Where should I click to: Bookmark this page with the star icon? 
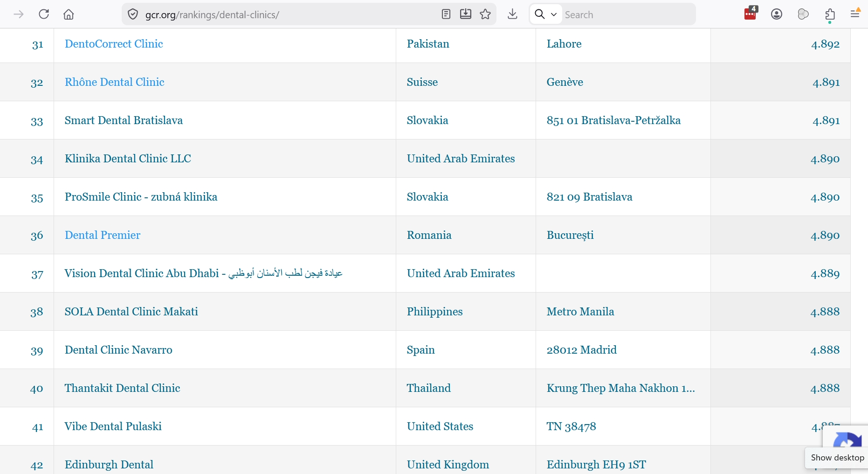pos(485,14)
